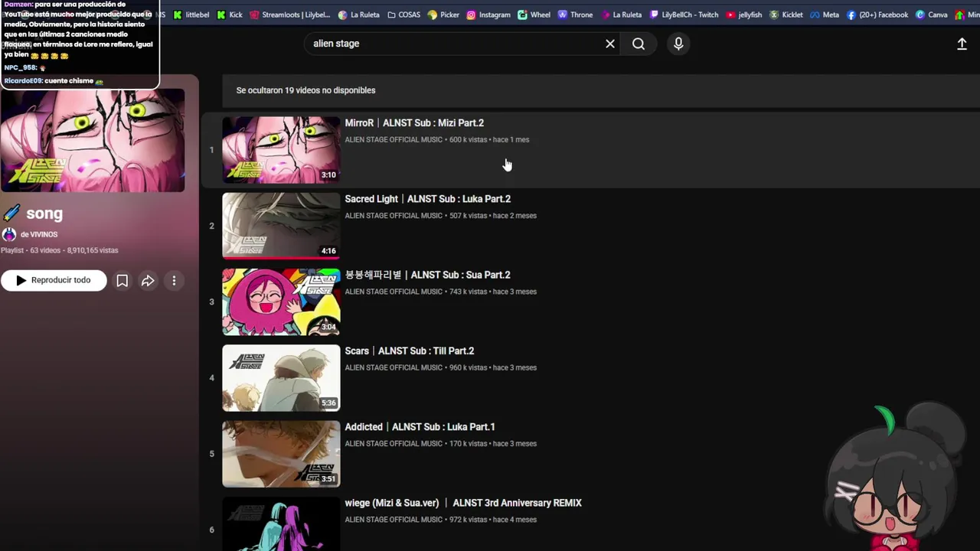Open the MirroR Mizi Part.2 video thumbnail
This screenshot has height=551, width=980.
(x=281, y=150)
